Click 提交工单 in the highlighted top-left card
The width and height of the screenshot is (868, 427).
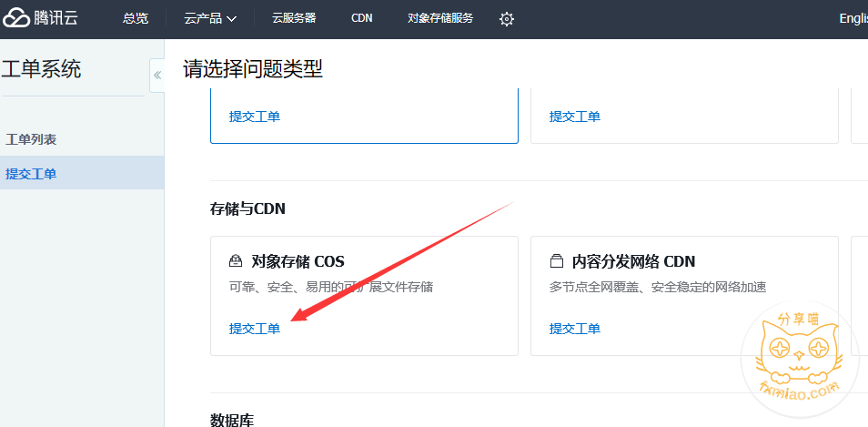(x=255, y=117)
